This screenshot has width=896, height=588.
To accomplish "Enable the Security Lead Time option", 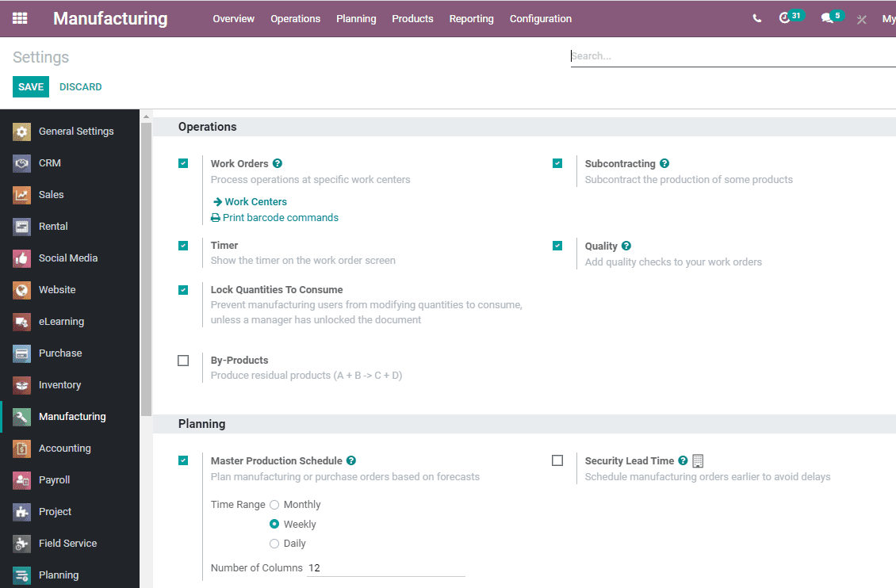I will click(x=557, y=460).
